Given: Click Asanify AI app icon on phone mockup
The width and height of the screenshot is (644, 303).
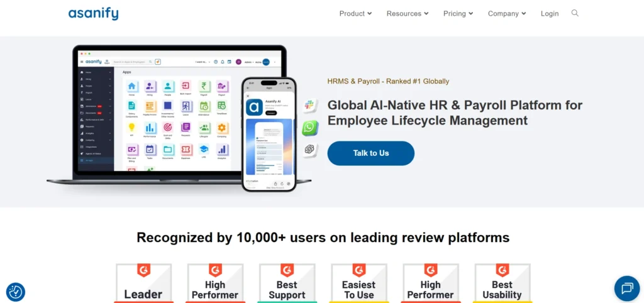Looking at the screenshot, I should point(254,107).
